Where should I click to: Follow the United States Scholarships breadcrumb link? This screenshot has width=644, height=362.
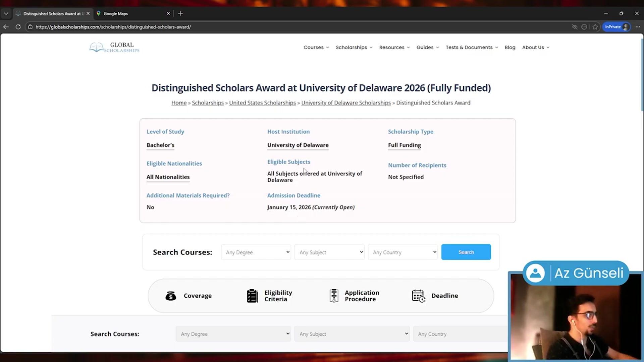[x=262, y=103]
